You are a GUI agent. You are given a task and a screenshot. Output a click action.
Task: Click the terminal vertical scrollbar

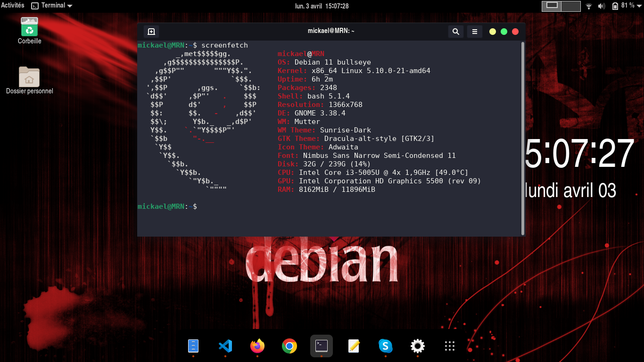522,138
